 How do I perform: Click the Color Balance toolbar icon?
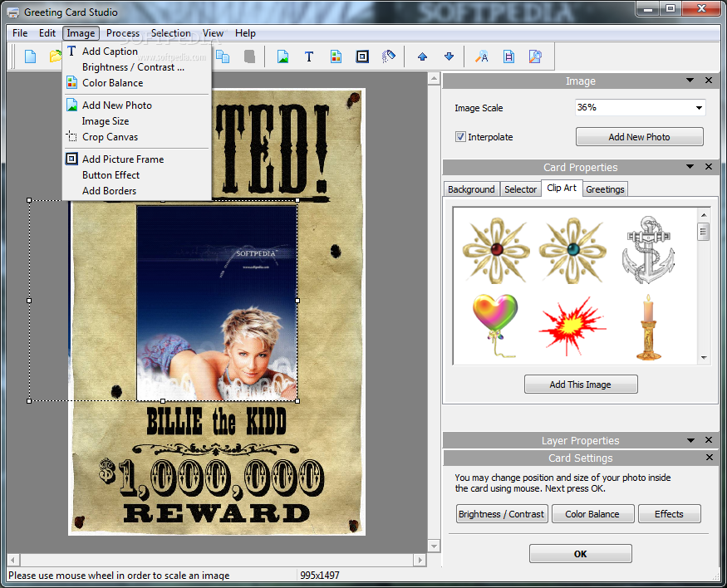pyautogui.click(x=336, y=56)
